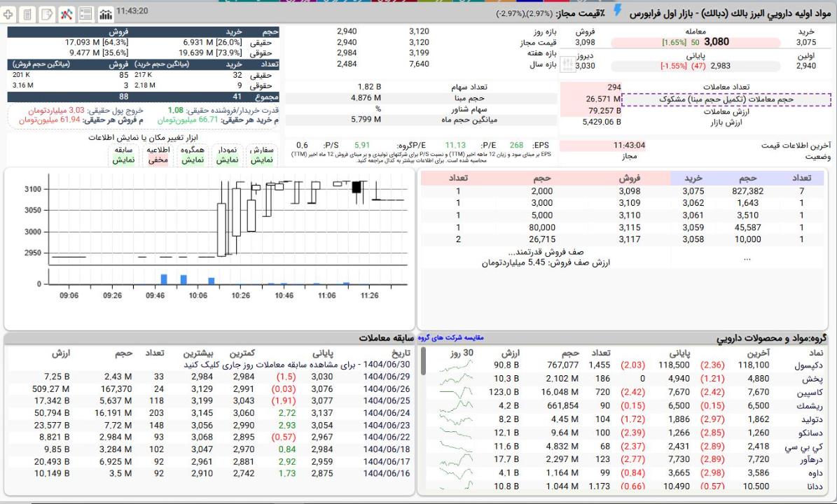Click the bar chart icon beside the clock
The width and height of the screenshot is (837, 504).
tap(105, 14)
